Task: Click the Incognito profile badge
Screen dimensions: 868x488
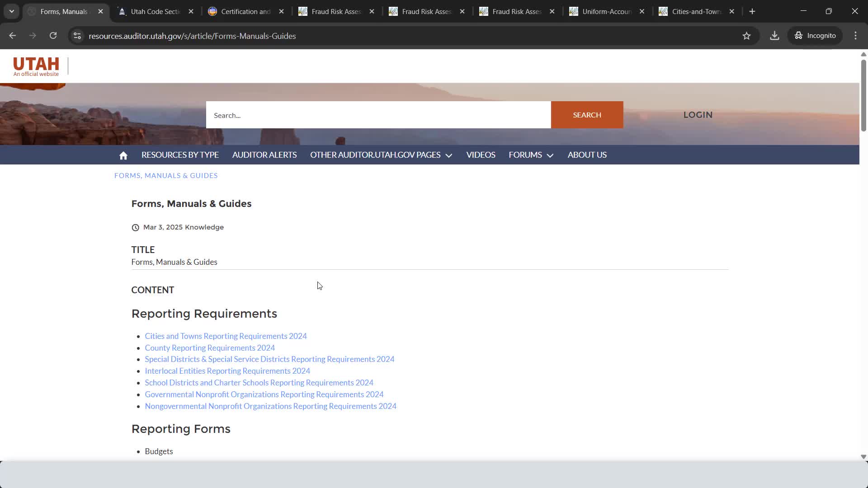Action: pos(815,36)
